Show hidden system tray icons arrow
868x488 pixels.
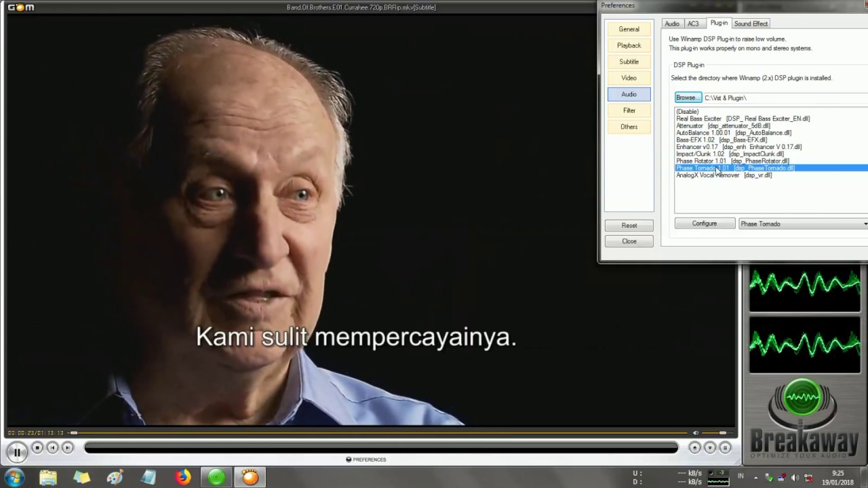tap(755, 477)
